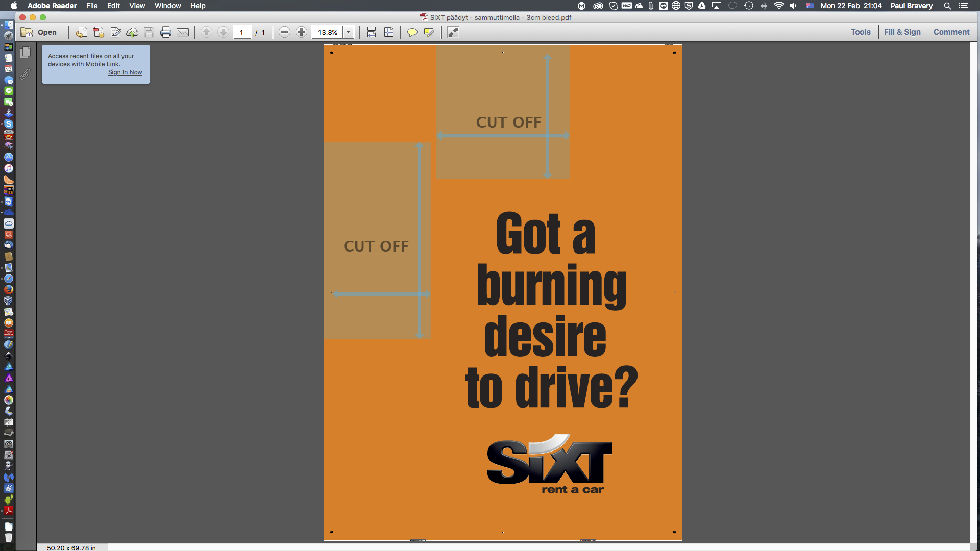The image size is (980, 551).
Task: Click the left CUT OFF label
Action: pyautogui.click(x=376, y=246)
